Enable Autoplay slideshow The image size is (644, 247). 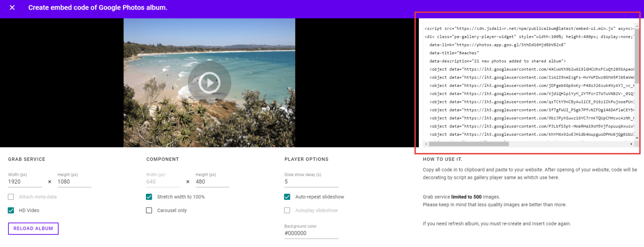tap(287, 210)
